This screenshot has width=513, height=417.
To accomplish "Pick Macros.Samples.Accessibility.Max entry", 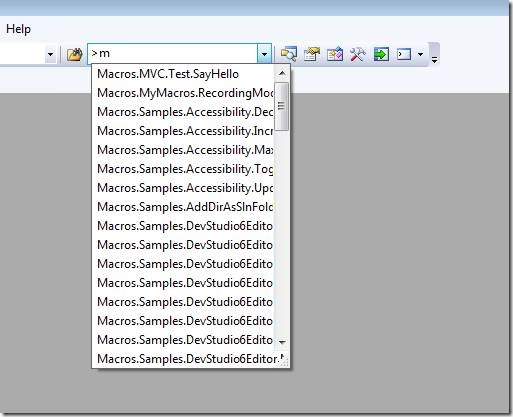I will (183, 150).
